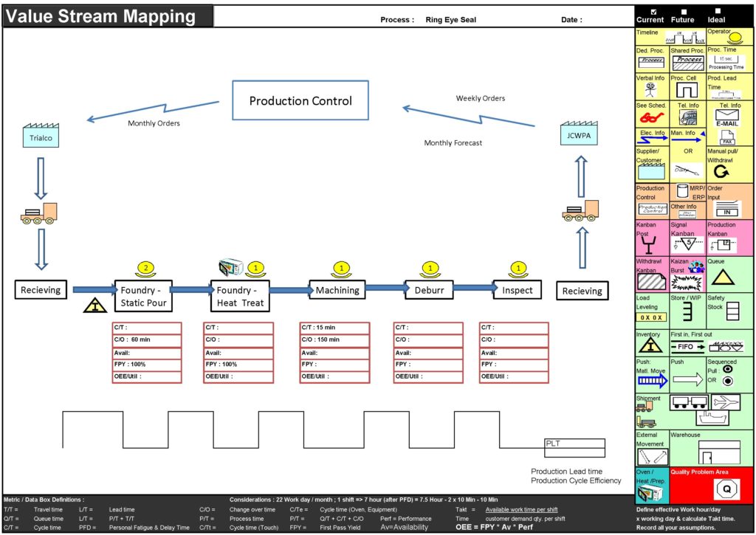This screenshot has width=756, height=535.
Task: Select the Manual pull/Withdrawl circular arrow
Action: tap(723, 171)
